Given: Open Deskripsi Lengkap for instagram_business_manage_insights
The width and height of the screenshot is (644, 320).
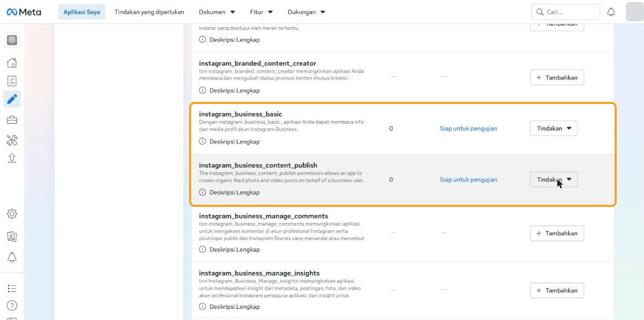Looking at the screenshot, I should point(234,307).
